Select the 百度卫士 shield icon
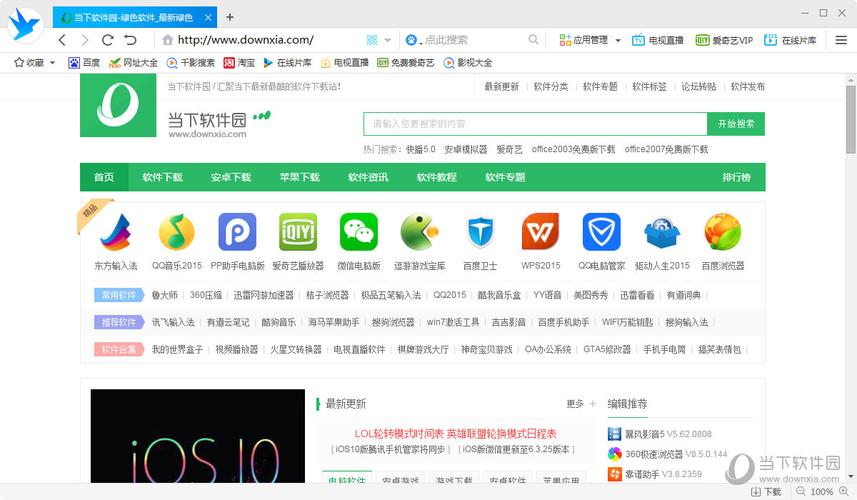Image resolution: width=857 pixels, height=500 pixels. click(480, 233)
